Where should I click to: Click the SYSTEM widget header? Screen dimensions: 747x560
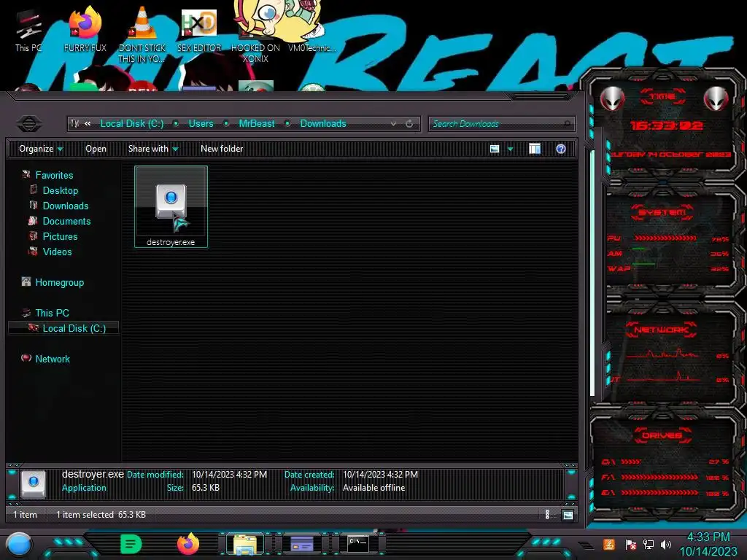click(662, 212)
